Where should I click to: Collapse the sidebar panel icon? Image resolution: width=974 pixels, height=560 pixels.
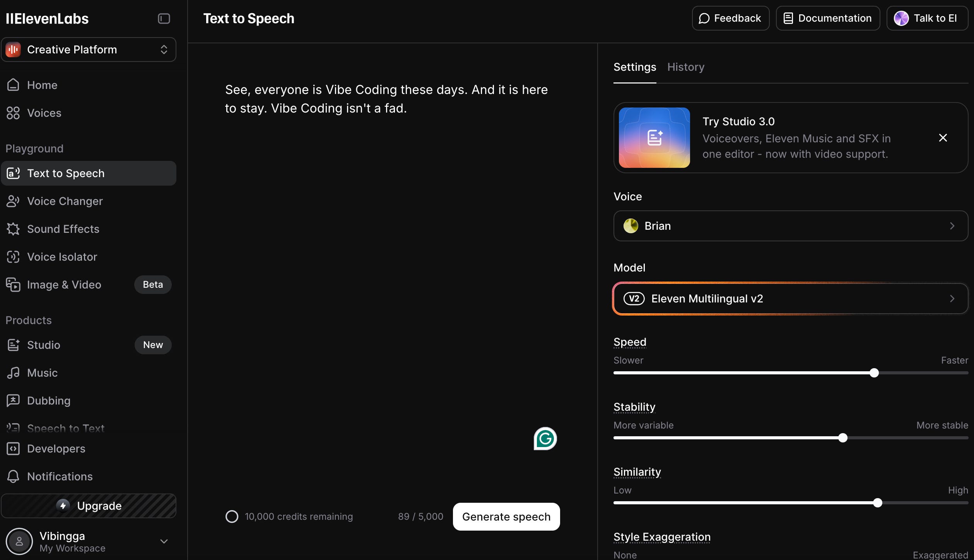coord(164,19)
